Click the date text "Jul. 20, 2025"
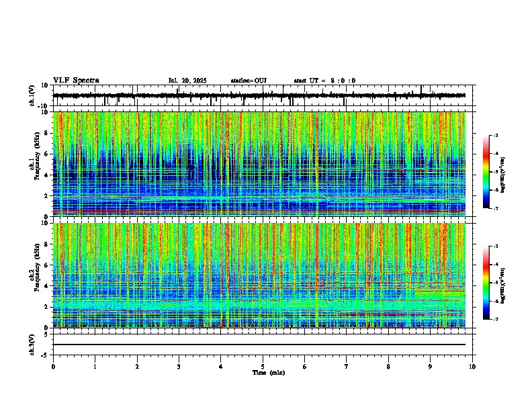Screen dimensions: 532x411 click(x=187, y=81)
